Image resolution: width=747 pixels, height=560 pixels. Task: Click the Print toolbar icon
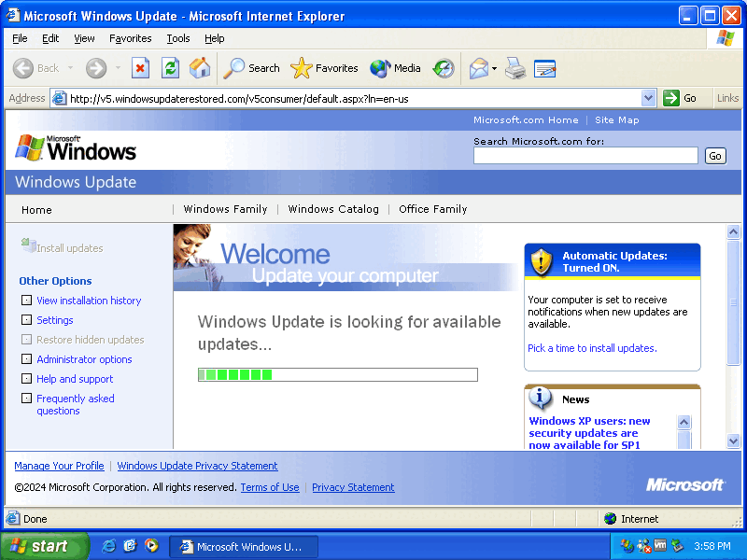pos(515,68)
